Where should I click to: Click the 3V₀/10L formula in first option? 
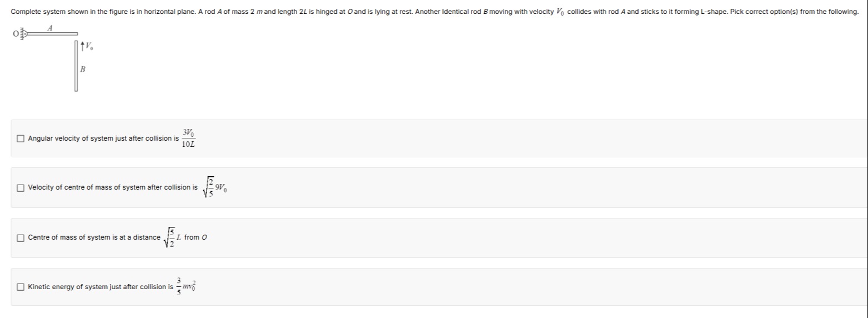pos(189,138)
